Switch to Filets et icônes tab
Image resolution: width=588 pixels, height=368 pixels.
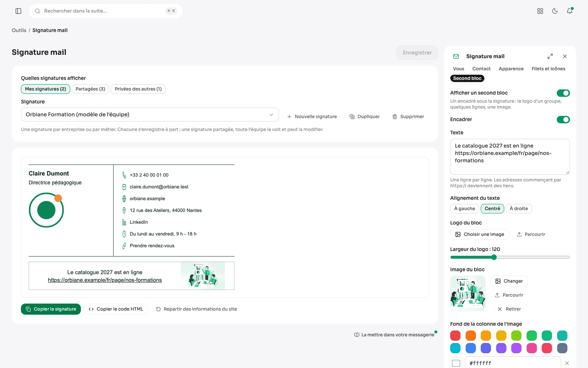tap(548, 69)
